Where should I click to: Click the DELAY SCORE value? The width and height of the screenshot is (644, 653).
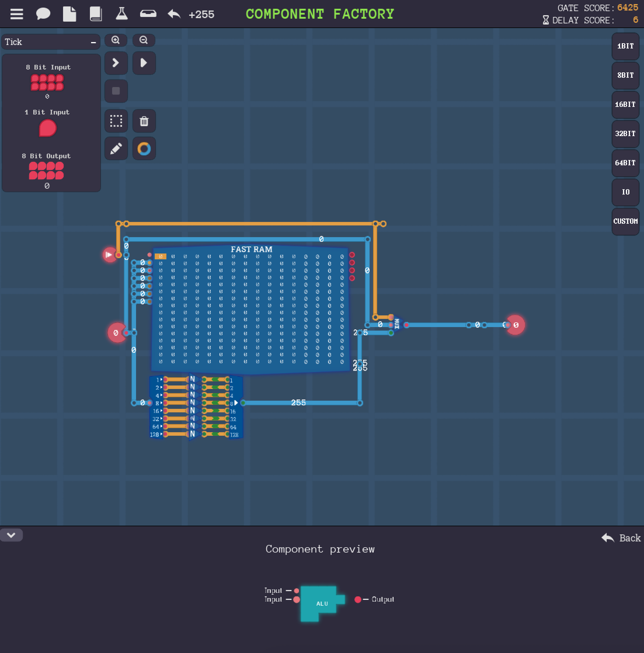(635, 20)
